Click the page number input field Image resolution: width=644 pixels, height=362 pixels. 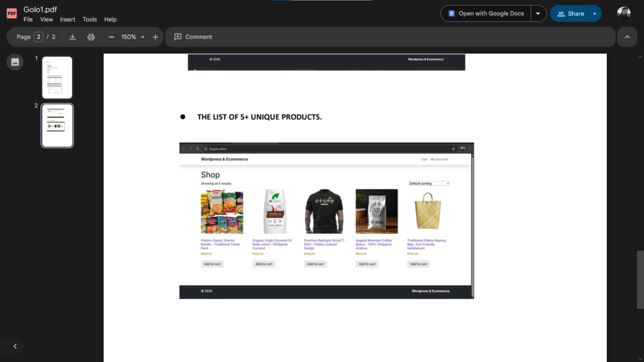coord(38,37)
